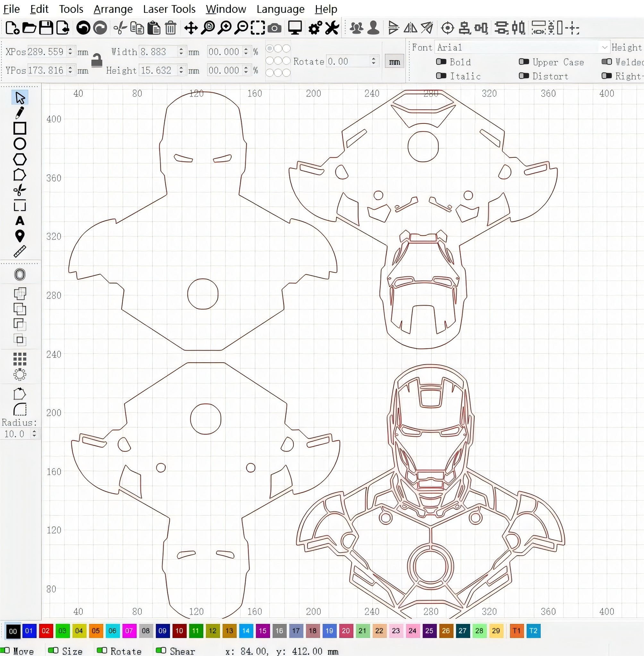
Task: Select the Rectangle tool
Action: 20,128
